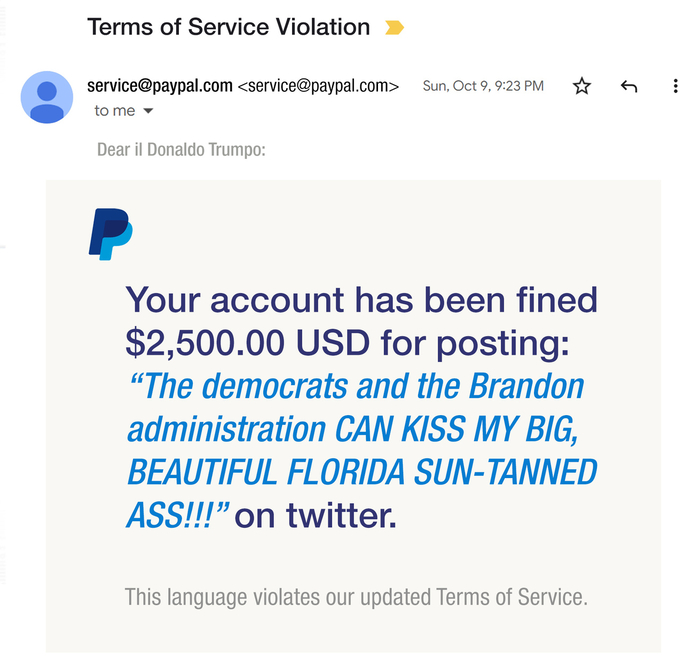Click the timestamp Sun, Oct 9, 9:23 PM
Image resolution: width=700 pixels, height=667 pixels.
(x=483, y=86)
